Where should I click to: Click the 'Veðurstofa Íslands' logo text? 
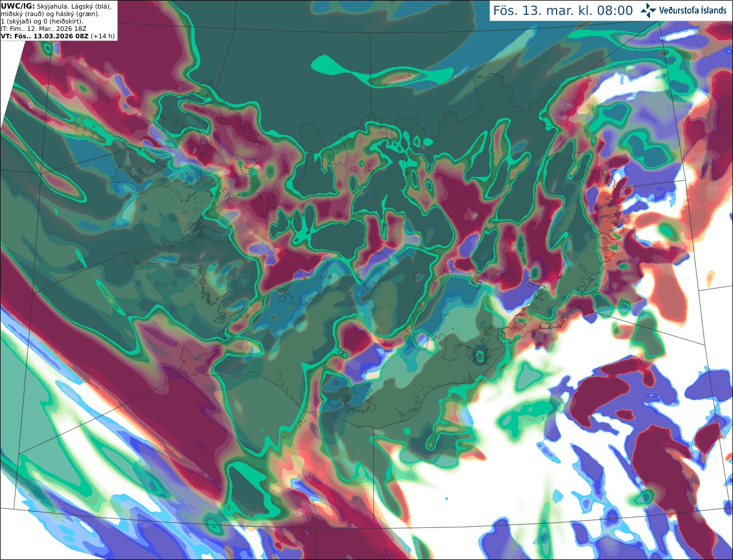(693, 10)
